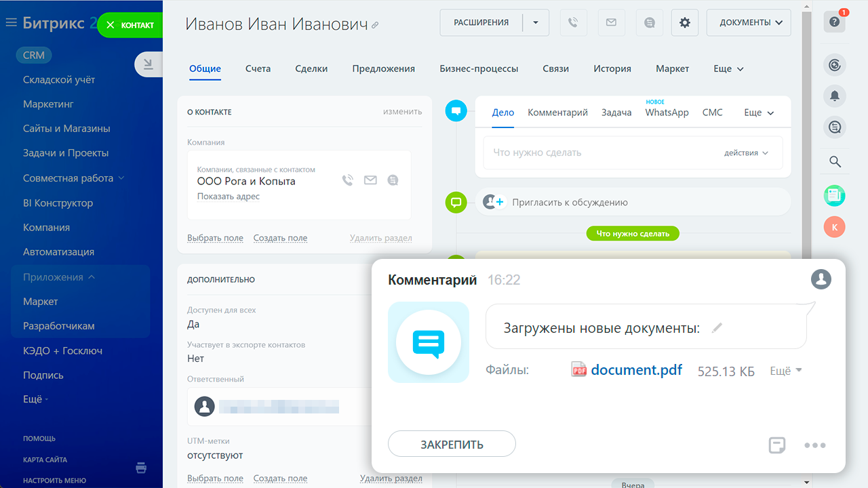Expand the Еще menu in the timeline editor
Screen dimensions: 868x488
point(759,113)
